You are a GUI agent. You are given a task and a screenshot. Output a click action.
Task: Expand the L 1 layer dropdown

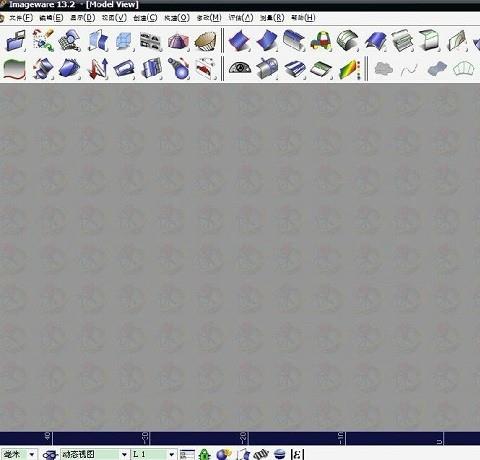click(171, 454)
